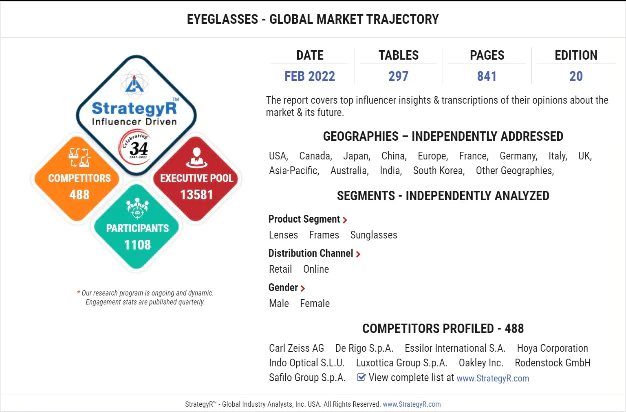This screenshot has width=626, height=412.
Task: Click Rodenstock GmbH competitor name
Action: point(552,363)
